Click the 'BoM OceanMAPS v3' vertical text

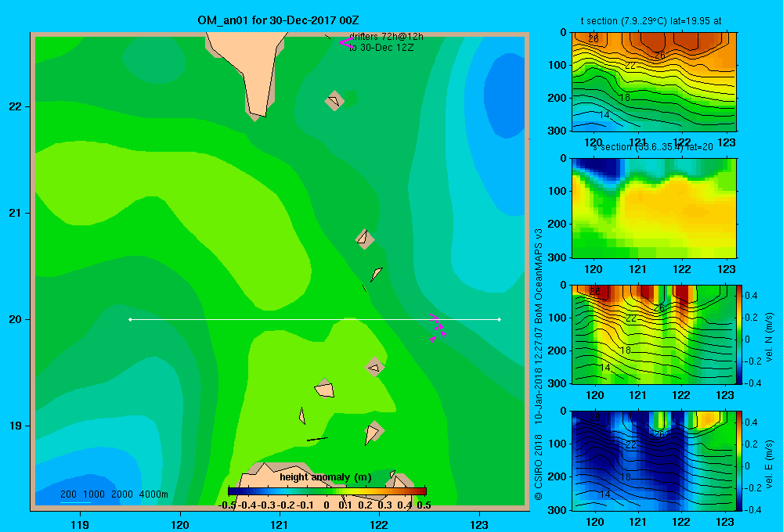(539, 275)
